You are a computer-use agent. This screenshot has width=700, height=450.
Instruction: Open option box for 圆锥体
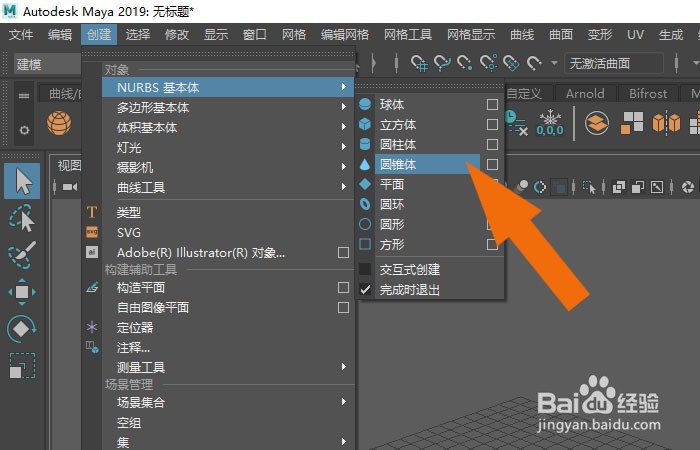[x=492, y=164]
